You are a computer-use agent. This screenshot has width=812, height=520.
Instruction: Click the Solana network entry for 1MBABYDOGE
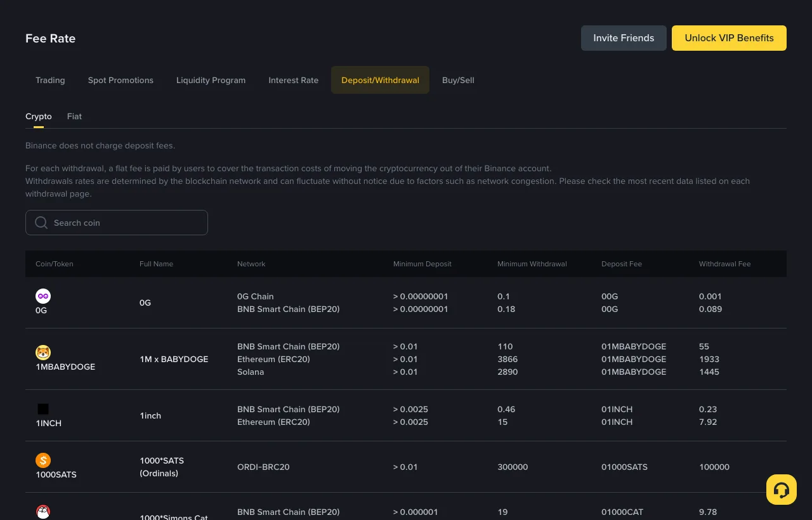coord(251,372)
